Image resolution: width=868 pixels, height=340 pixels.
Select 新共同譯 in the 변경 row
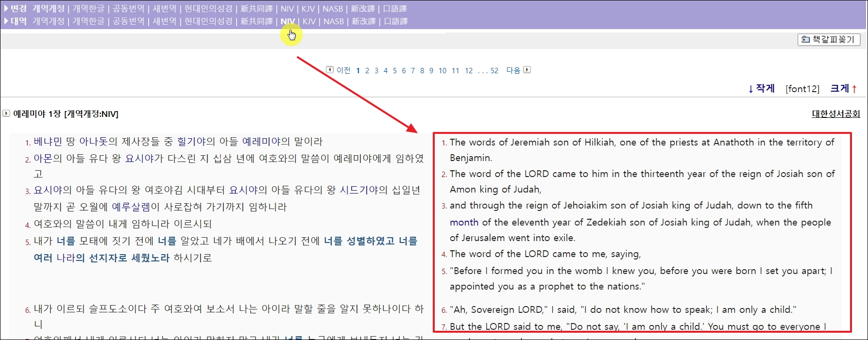pyautogui.click(x=256, y=9)
